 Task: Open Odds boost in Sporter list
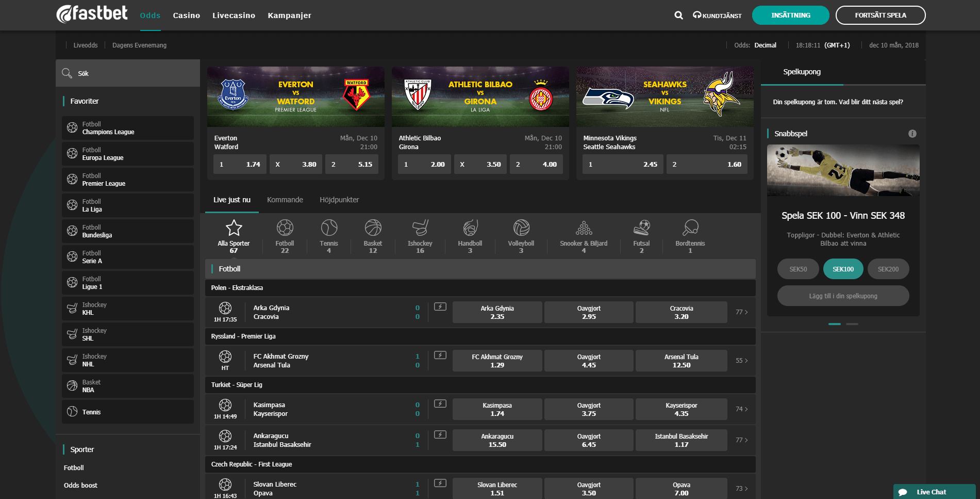[x=80, y=485]
